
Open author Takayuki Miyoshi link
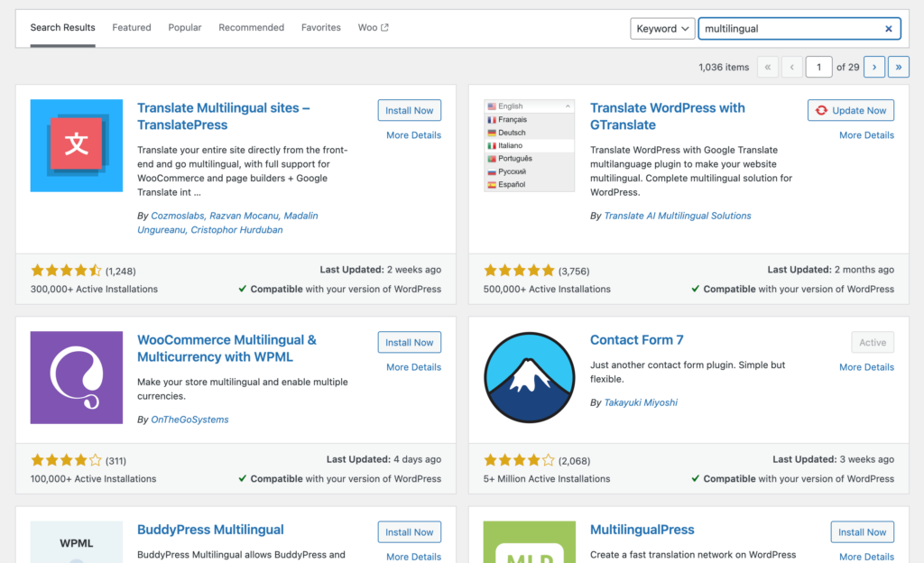(x=642, y=402)
